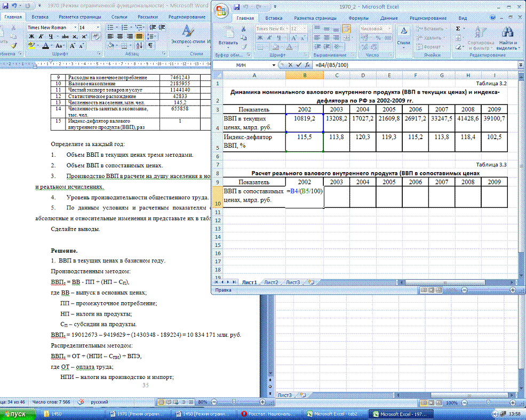
Task: Click Word's show paragraph marks icon
Action: [x=150, y=46]
